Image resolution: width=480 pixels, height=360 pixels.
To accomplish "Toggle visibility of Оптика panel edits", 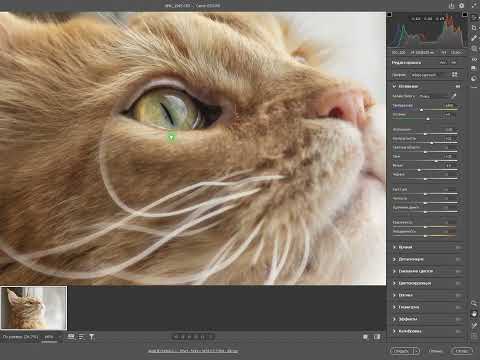I will (x=458, y=295).
